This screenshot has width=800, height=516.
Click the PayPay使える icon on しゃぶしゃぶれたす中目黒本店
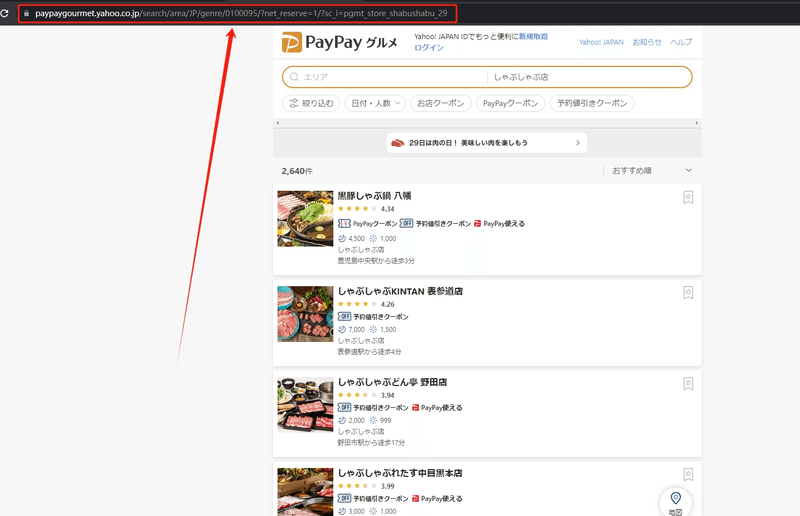coord(415,498)
